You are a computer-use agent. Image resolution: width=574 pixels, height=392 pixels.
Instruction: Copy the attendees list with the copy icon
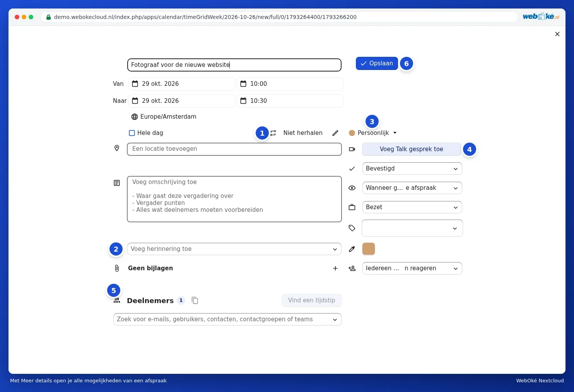[x=195, y=300]
